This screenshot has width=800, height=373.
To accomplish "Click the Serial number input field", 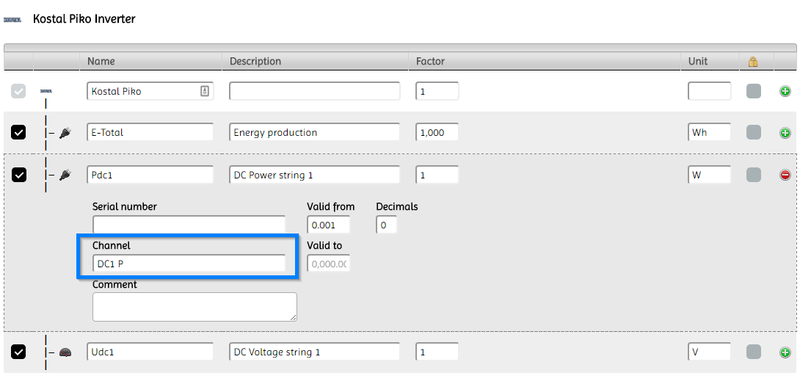I will coord(189,225).
